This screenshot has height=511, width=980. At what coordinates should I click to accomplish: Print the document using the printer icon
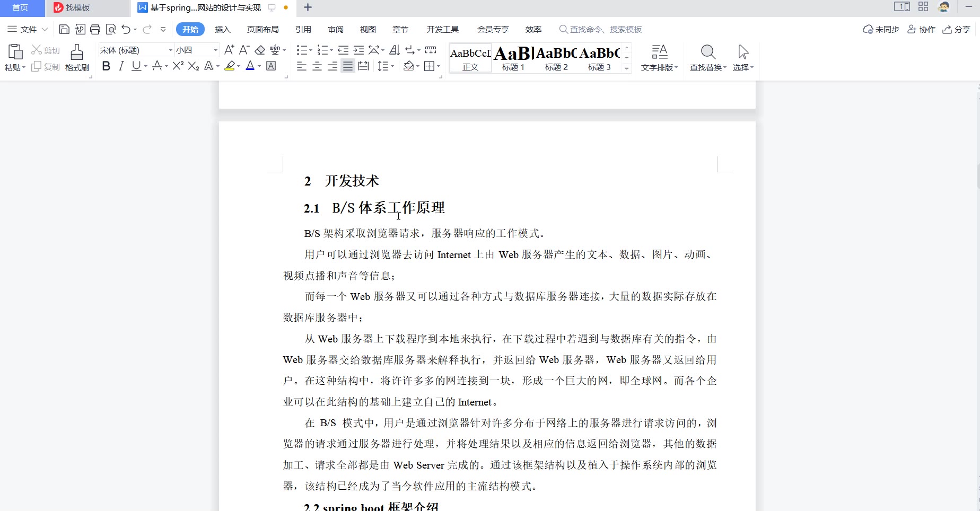95,29
